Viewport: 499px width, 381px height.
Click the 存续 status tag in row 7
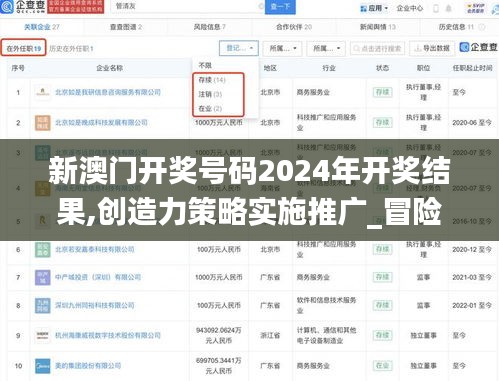point(382,277)
